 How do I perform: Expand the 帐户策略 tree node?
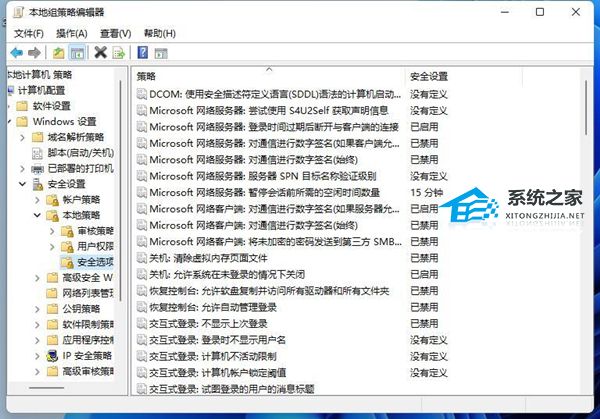[x=37, y=200]
